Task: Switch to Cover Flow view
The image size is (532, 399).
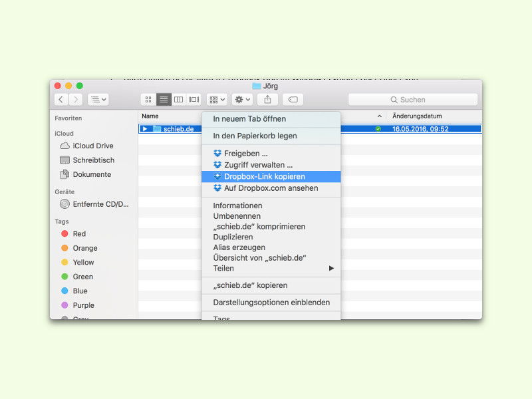Action: (194, 99)
